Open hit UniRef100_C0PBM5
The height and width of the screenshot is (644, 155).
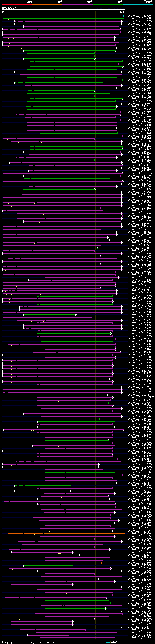(139, 69)
